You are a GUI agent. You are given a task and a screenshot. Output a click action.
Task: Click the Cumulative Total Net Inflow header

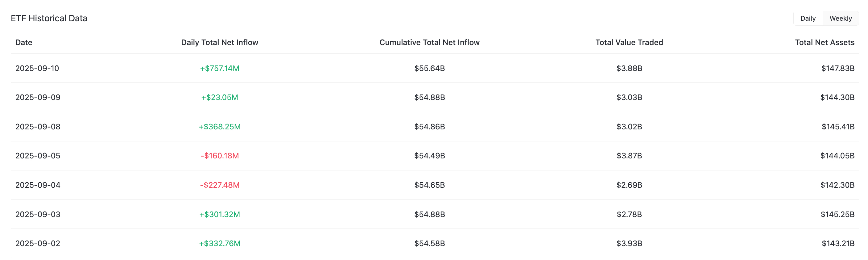(429, 43)
